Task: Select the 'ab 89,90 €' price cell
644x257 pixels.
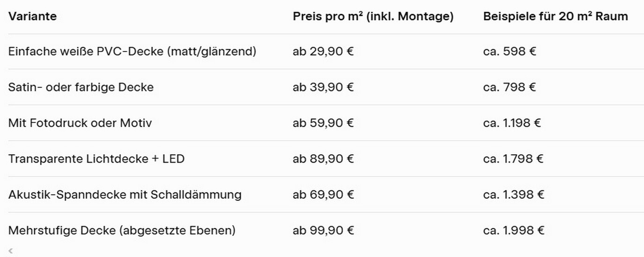Action: pyautogui.click(x=323, y=159)
